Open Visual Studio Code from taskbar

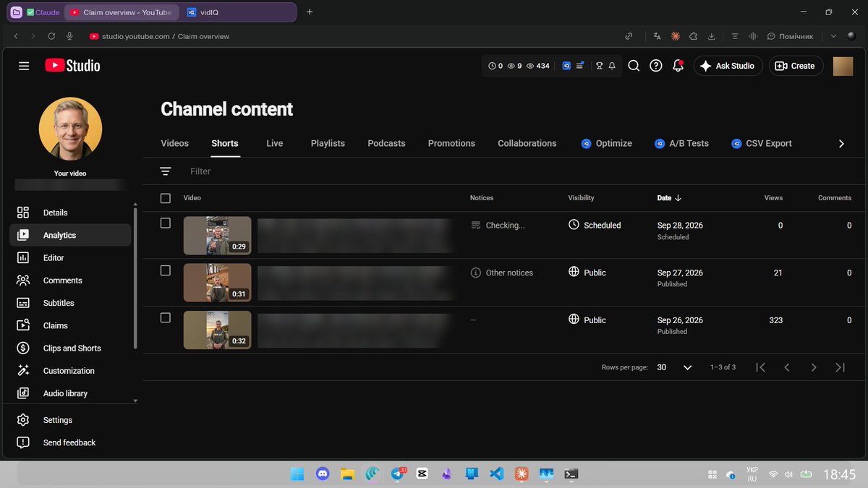click(x=496, y=474)
